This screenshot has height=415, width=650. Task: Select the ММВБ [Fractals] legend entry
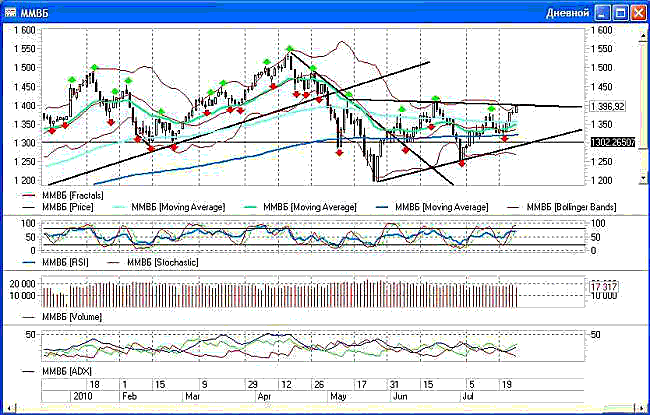tap(63, 195)
